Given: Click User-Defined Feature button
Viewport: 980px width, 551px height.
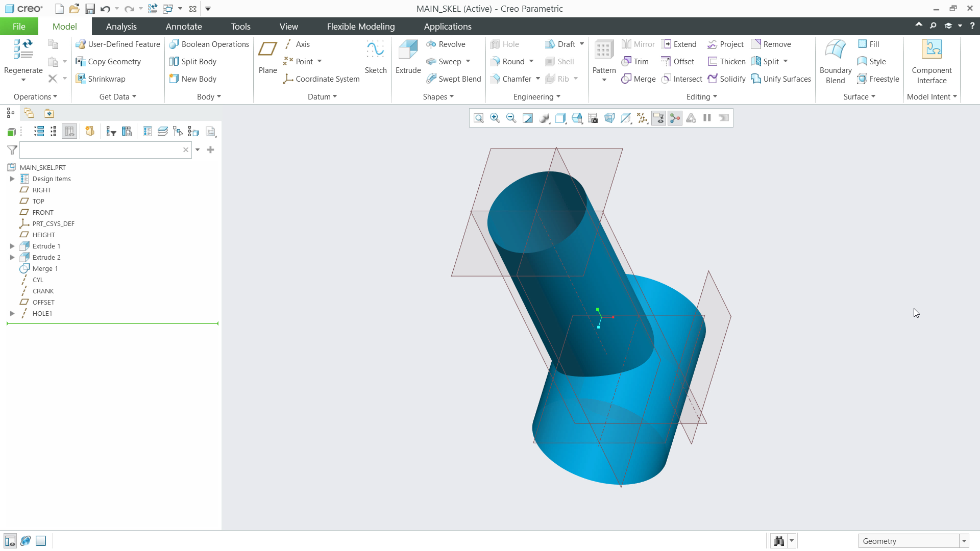Looking at the screenshot, I should coord(118,44).
